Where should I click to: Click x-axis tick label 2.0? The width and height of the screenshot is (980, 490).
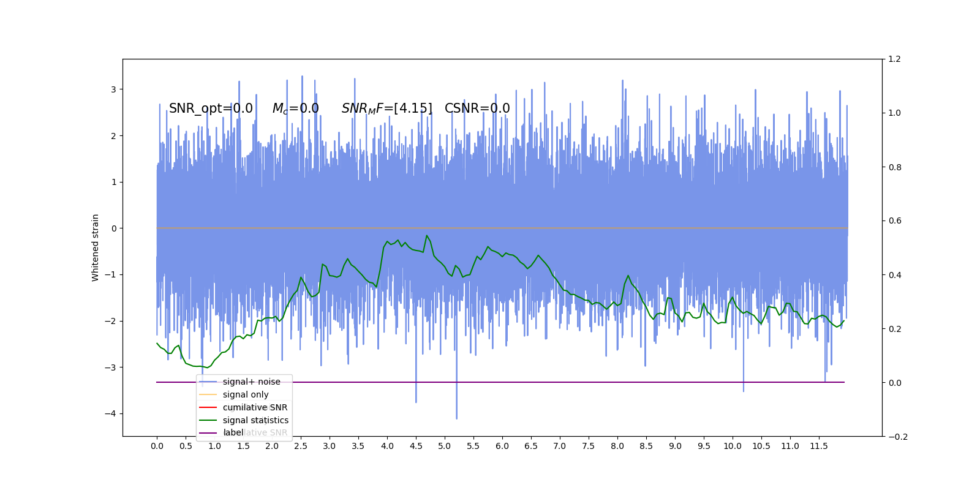point(272,446)
